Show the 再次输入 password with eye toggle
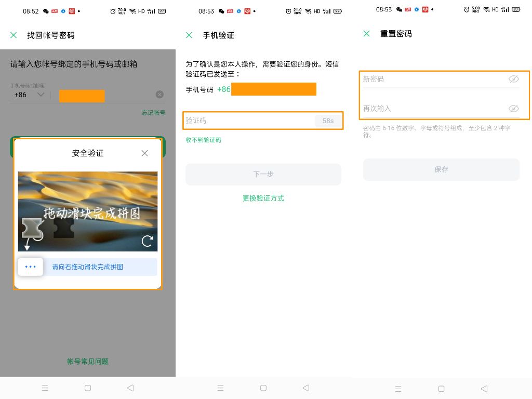Screen dimensions: 532x399 [514, 108]
